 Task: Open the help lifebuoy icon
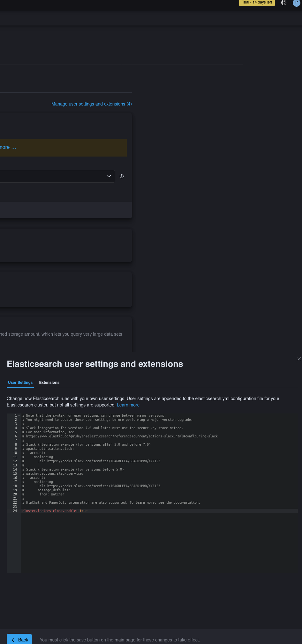pyautogui.click(x=283, y=3)
